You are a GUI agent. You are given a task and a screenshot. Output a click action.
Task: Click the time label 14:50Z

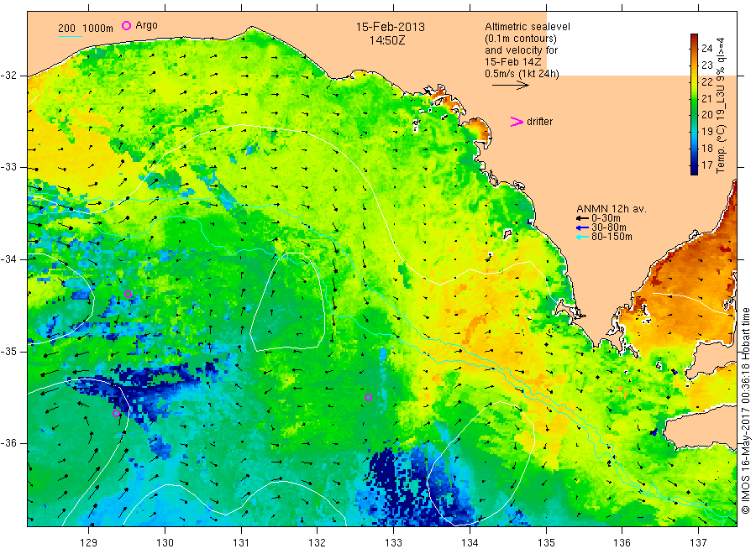387,40
